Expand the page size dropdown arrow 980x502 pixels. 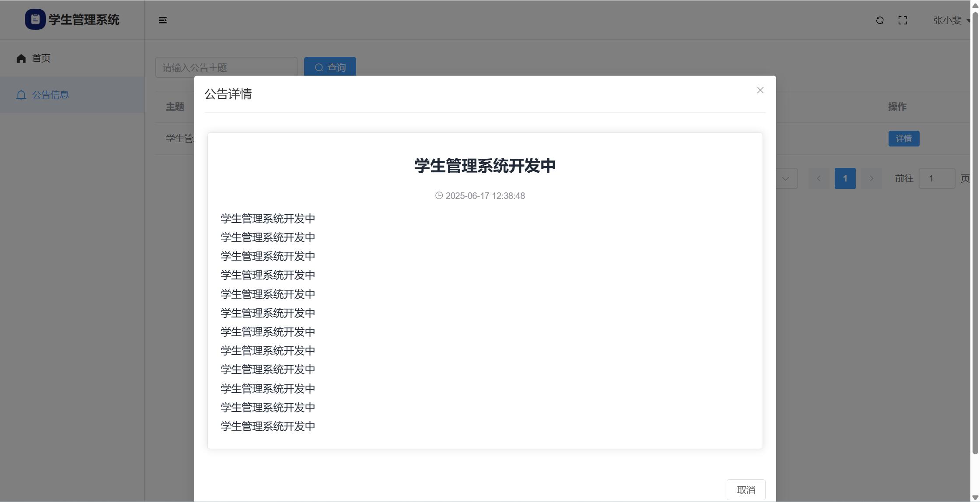coord(785,178)
